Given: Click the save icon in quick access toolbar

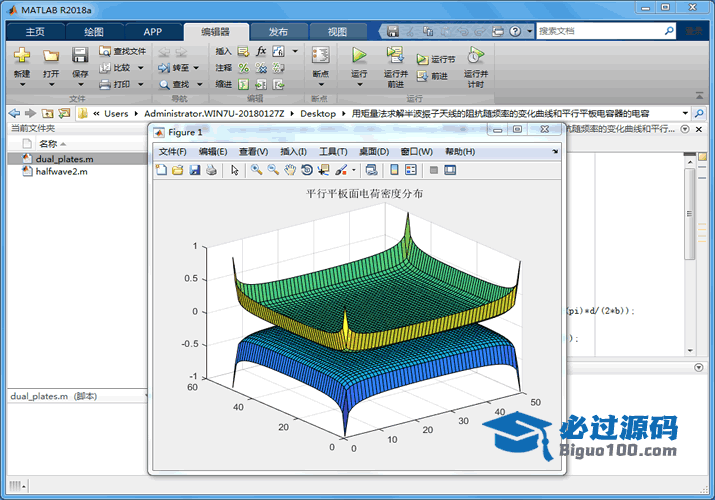Looking at the screenshot, I should pos(393,31).
